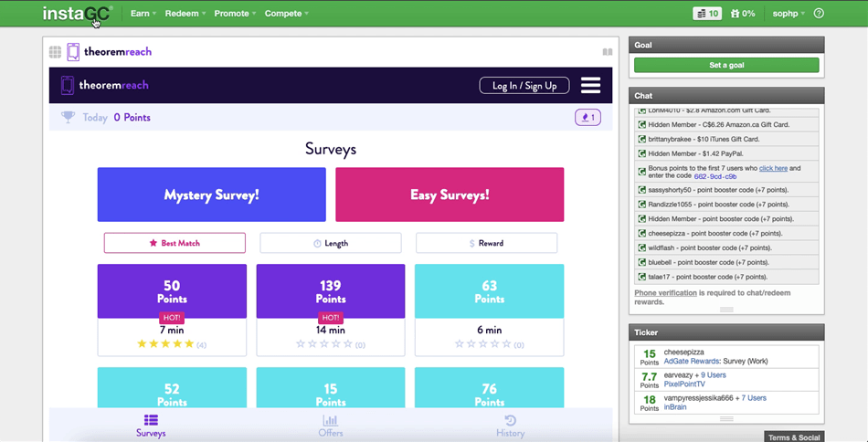Open inBrain link in Ticker

tap(675, 407)
